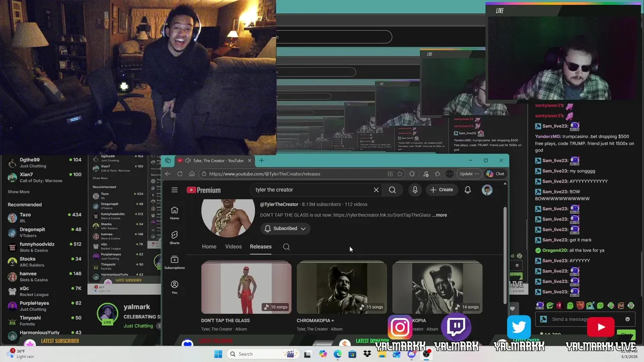Expand Show More in the far-left Twitch sidebar
This screenshot has height=362, width=644.
[x=19, y=192]
